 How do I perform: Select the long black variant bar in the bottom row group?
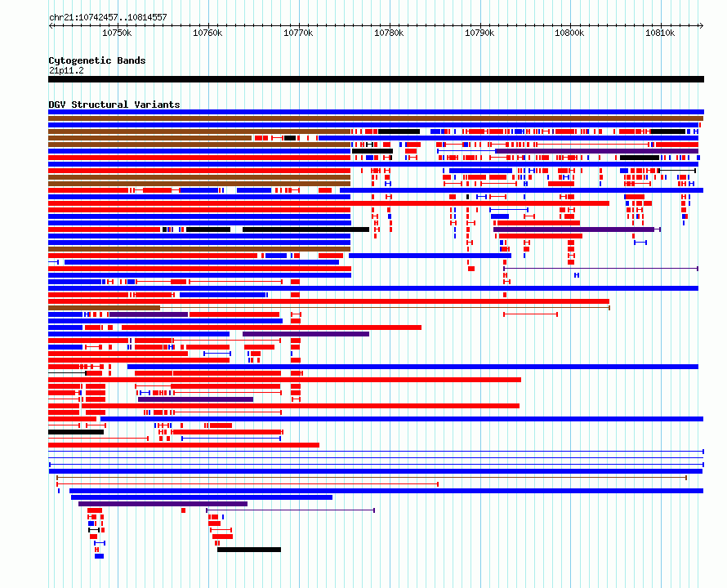pyautogui.click(x=249, y=550)
